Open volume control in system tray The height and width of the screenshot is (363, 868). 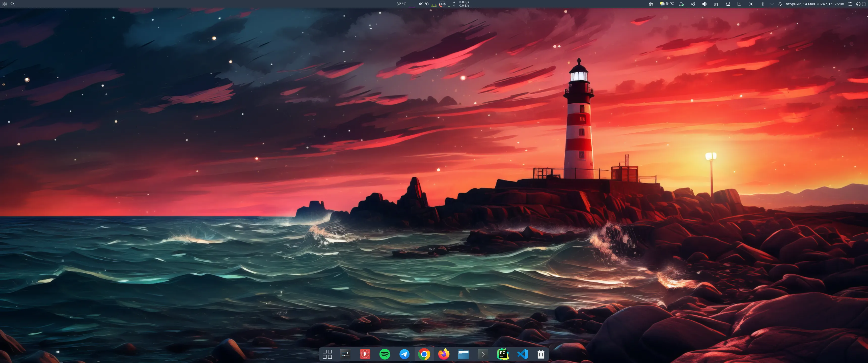point(704,4)
